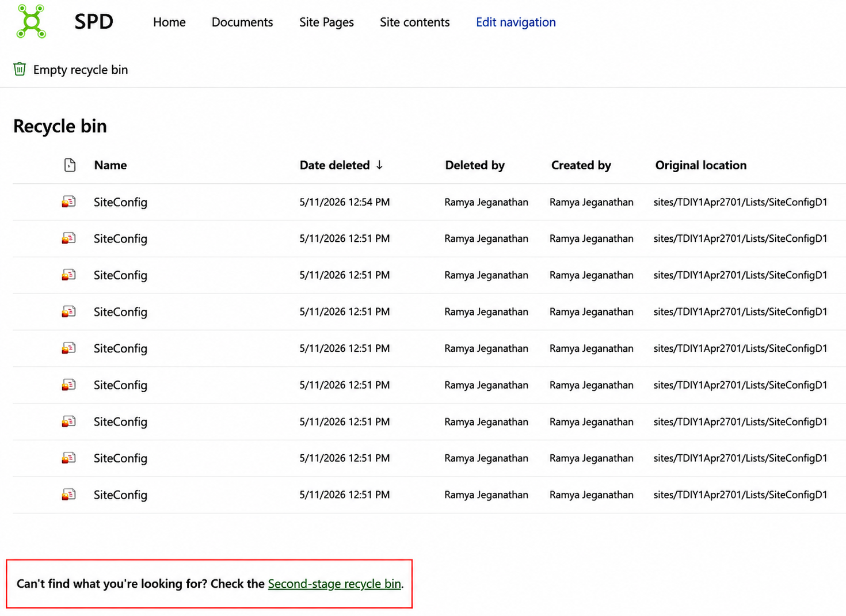Click the list icon of the second SiteConfig row

[68, 238]
